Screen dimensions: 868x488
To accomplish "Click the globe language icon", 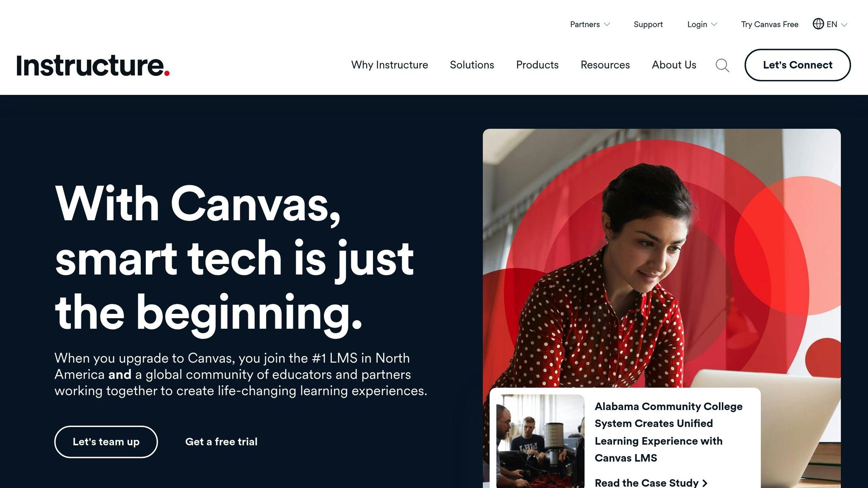I will (x=818, y=24).
